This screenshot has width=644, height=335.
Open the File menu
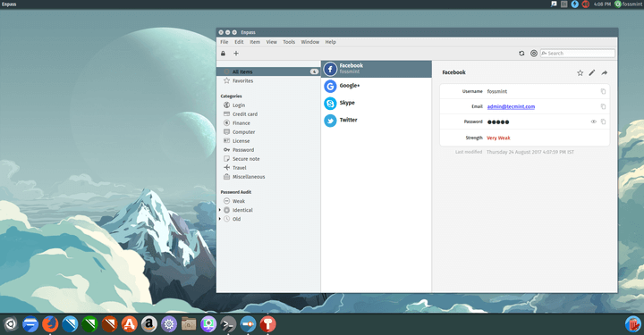click(225, 42)
